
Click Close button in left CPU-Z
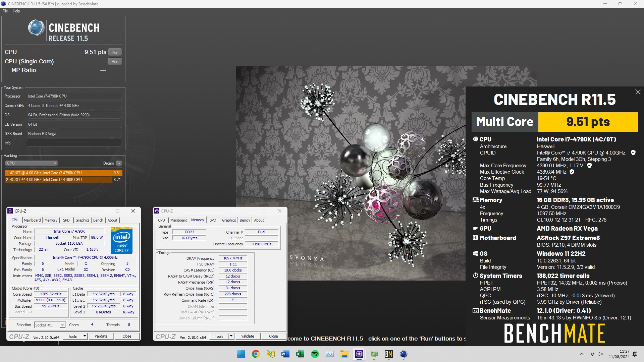tap(127, 336)
